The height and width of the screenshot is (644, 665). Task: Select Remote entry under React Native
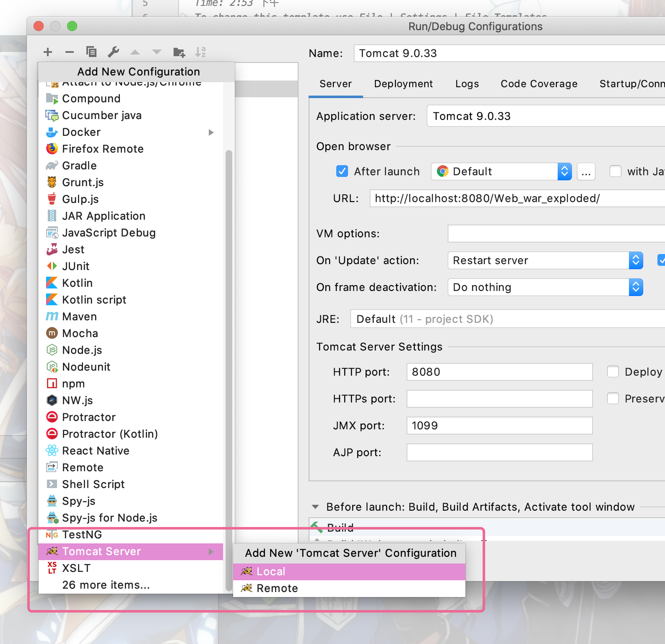[x=130, y=467]
